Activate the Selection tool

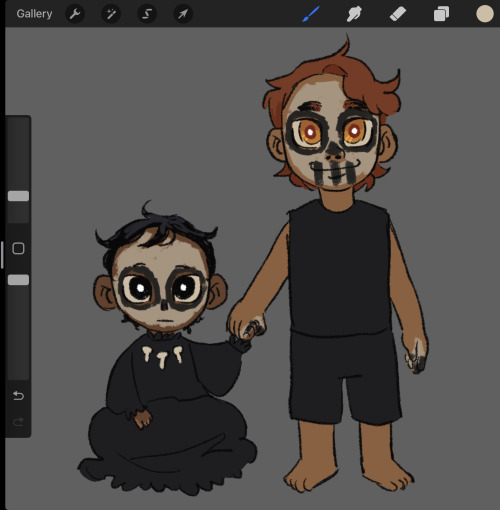point(147,14)
